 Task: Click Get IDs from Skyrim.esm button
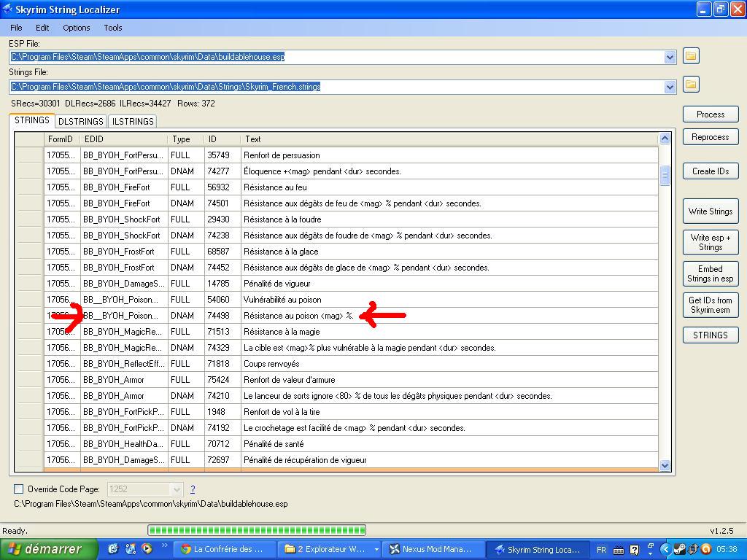coord(711,306)
